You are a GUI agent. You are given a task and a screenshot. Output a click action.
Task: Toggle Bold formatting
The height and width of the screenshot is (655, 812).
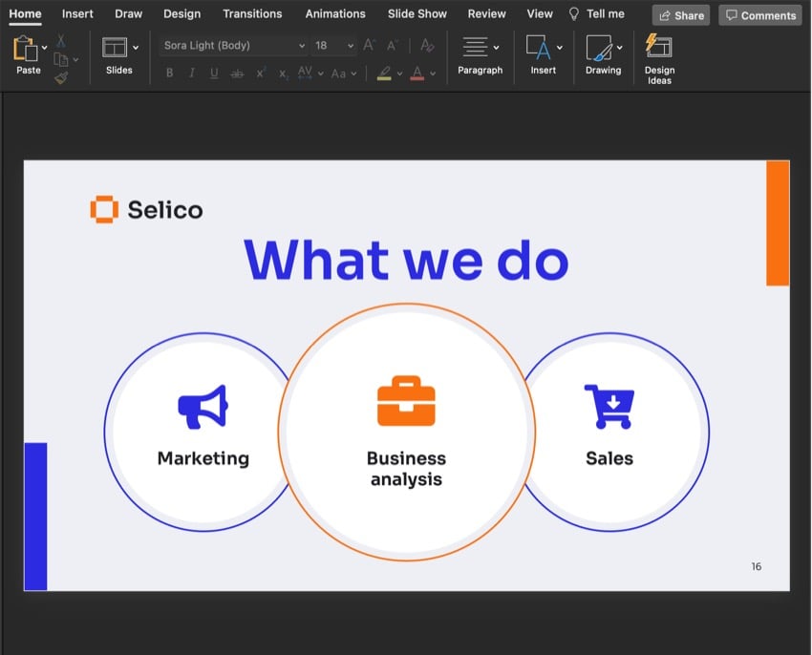170,74
